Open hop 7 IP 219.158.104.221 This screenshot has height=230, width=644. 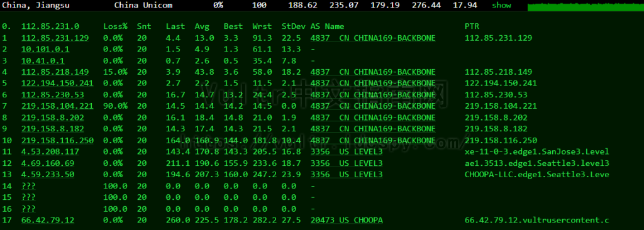57,106
